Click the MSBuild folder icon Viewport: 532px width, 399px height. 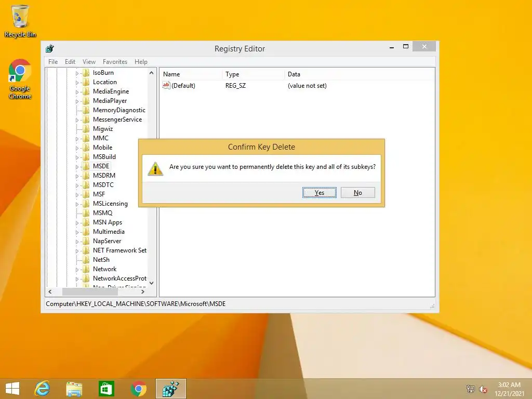(86, 157)
